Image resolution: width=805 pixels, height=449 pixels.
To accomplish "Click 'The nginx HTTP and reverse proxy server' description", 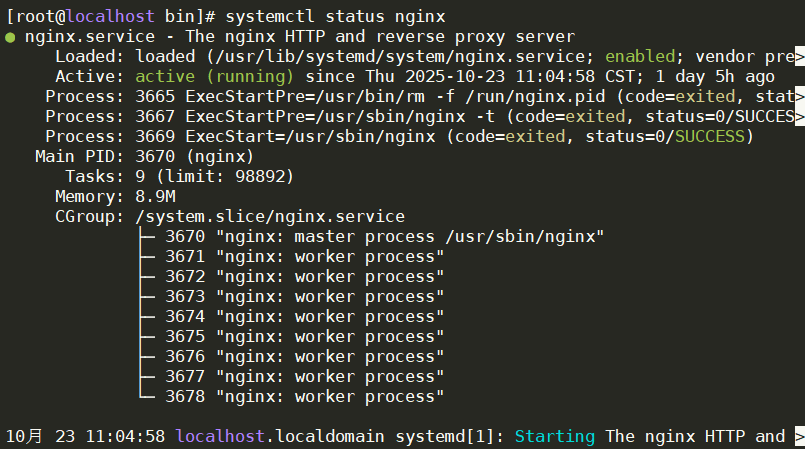I will (380, 36).
